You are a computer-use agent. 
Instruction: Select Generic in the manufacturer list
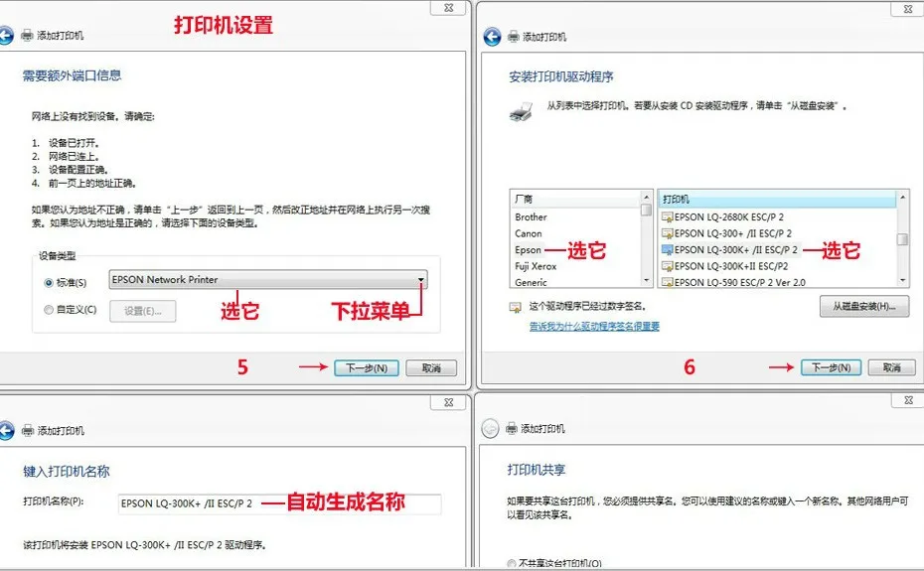[x=531, y=283]
